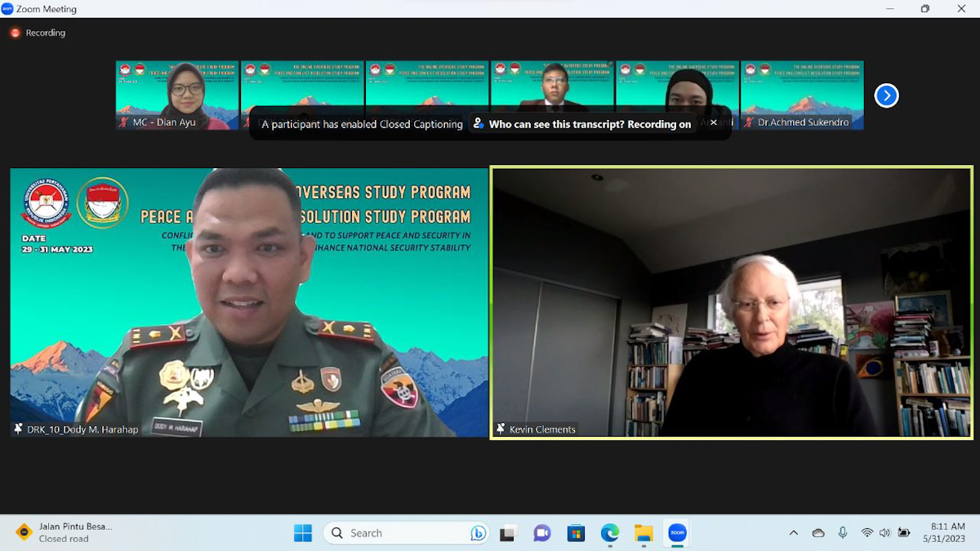This screenshot has width=980, height=551.
Task: Open the Jalan Pintu Besa... traffic widget
Action: 64,533
